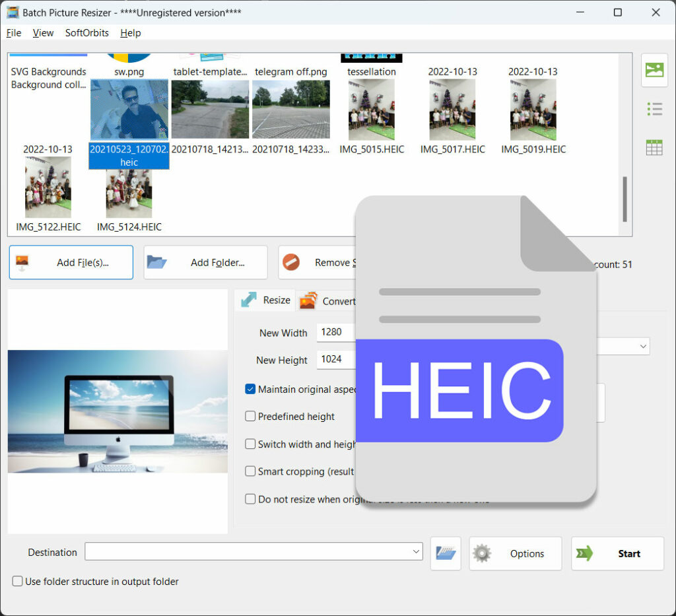The height and width of the screenshot is (616, 676).
Task: Select the 20210718_14233... parking thumbnail
Action: click(291, 110)
